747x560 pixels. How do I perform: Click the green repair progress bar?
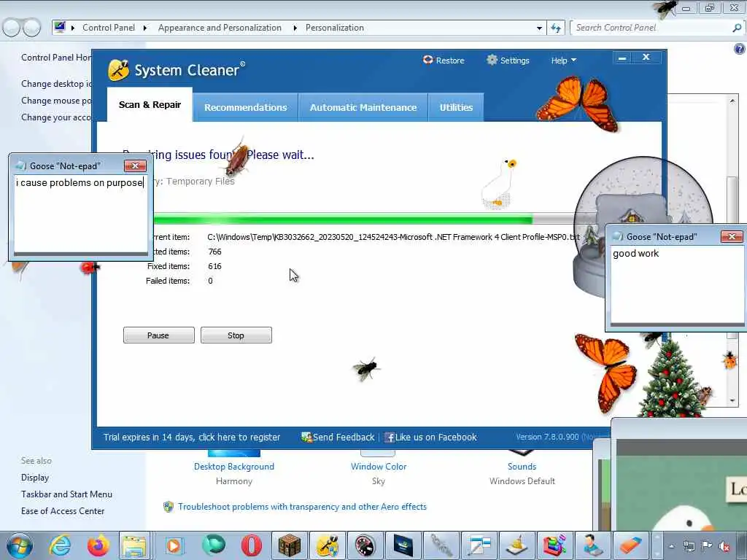pyautogui.click(x=343, y=219)
